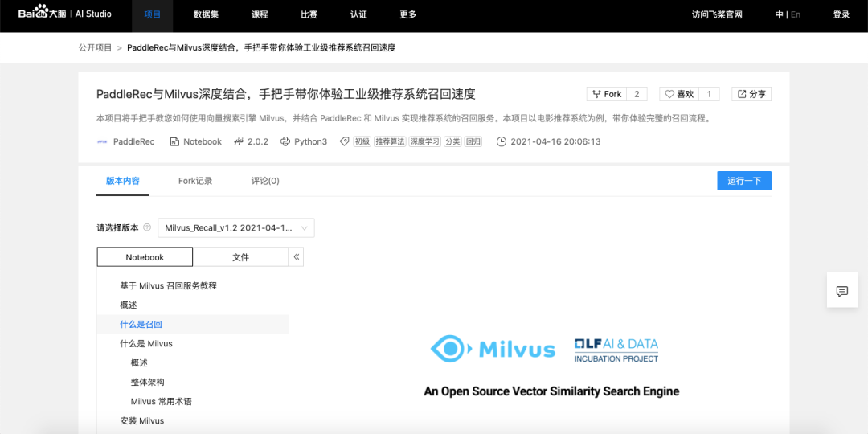Switch to the Fork记录 tab
The image size is (868, 434).
[195, 181]
